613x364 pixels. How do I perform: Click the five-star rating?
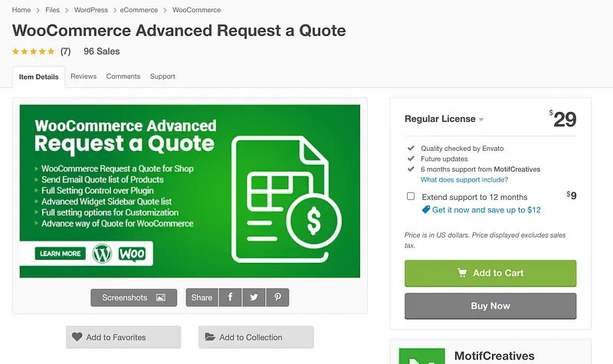[x=33, y=51]
